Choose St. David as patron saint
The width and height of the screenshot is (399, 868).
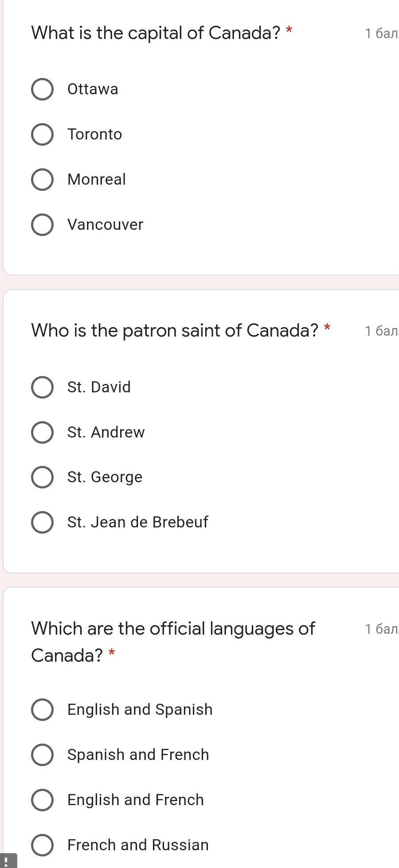click(x=43, y=387)
